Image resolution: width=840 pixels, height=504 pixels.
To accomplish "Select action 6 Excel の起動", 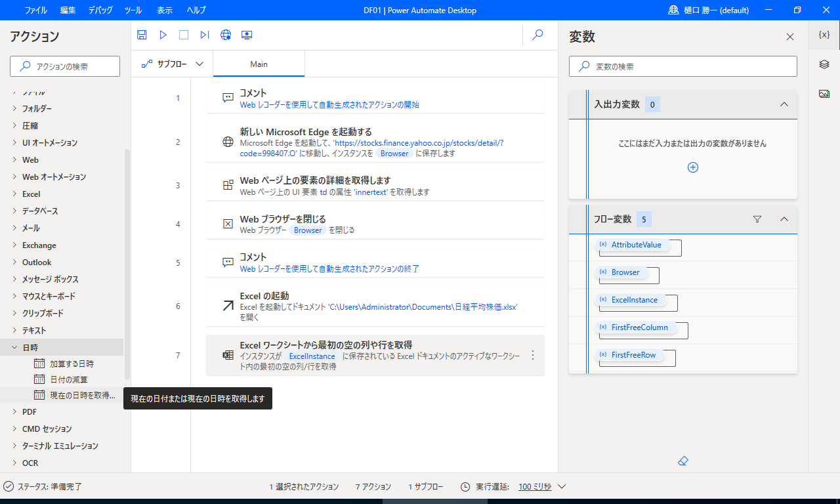I will (375, 306).
